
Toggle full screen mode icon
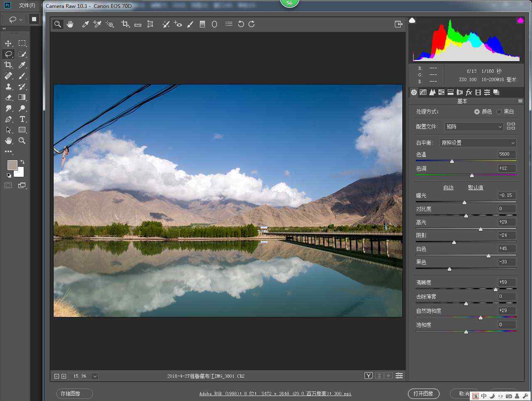(x=398, y=24)
